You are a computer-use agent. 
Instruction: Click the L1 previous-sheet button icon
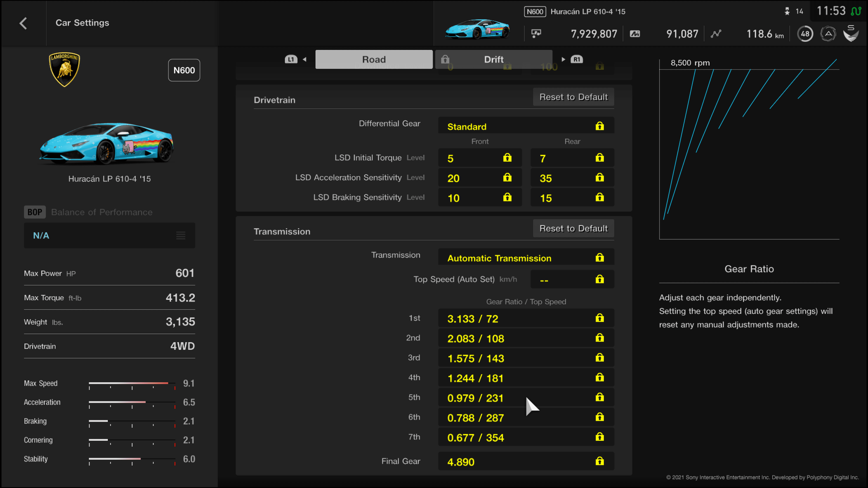tap(291, 59)
